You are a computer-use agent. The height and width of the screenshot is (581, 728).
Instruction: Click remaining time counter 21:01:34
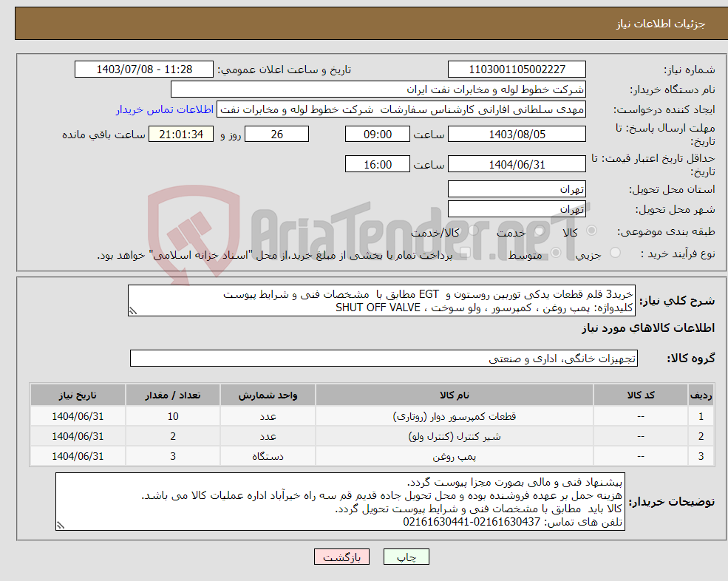point(181,135)
